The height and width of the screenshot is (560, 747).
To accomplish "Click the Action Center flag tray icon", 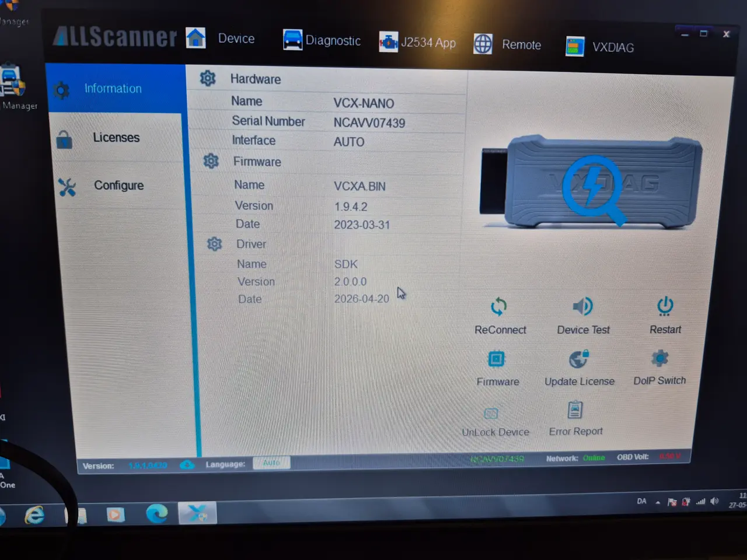I will click(672, 502).
